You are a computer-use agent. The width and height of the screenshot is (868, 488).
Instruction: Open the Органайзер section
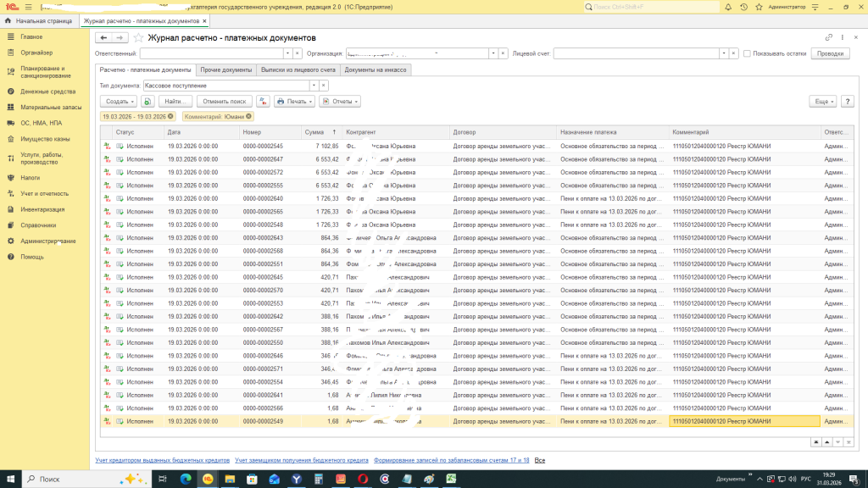point(36,53)
